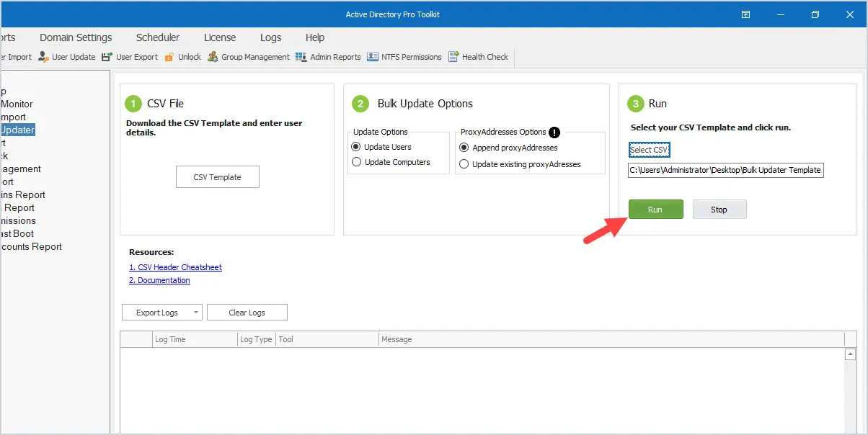Screen dimensions: 868x435
Task: Open the Logs menu
Action: 271,37
